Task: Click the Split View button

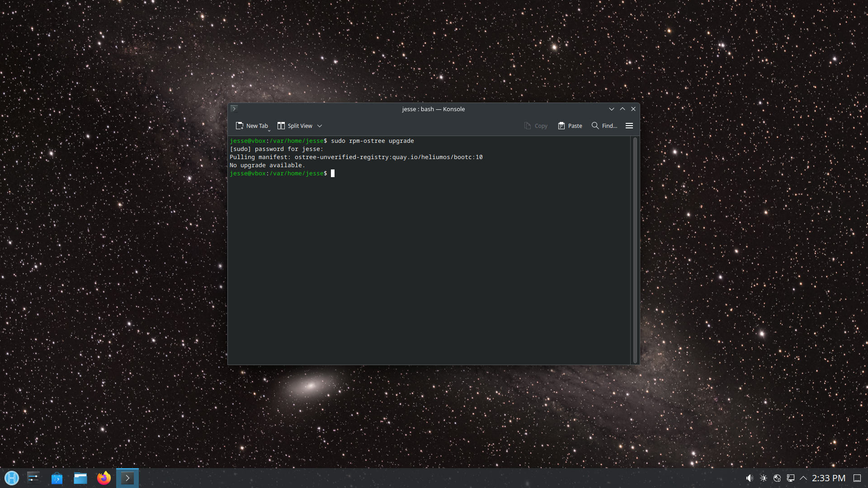Action: point(295,126)
